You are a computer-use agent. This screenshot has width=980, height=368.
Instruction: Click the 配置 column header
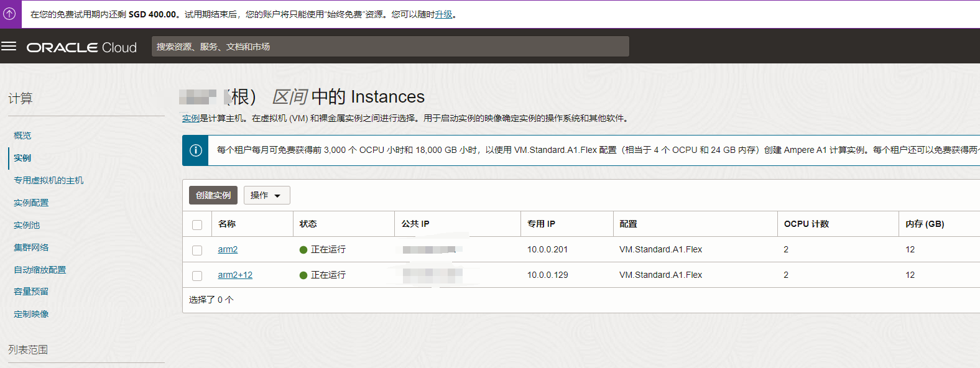click(x=628, y=224)
